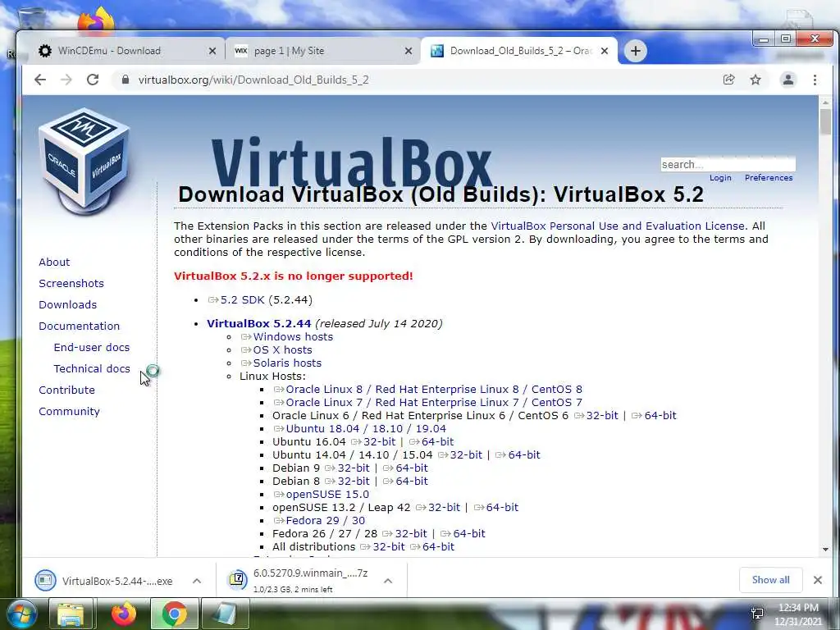Open the Windows Start button
The height and width of the screenshot is (630, 840).
21,614
